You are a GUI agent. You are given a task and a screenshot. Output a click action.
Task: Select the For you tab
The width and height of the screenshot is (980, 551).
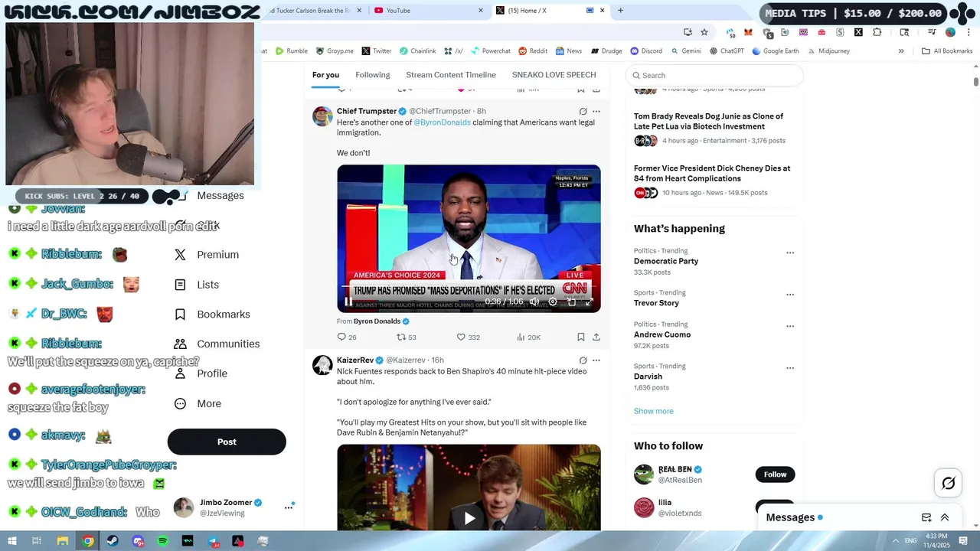tap(325, 75)
